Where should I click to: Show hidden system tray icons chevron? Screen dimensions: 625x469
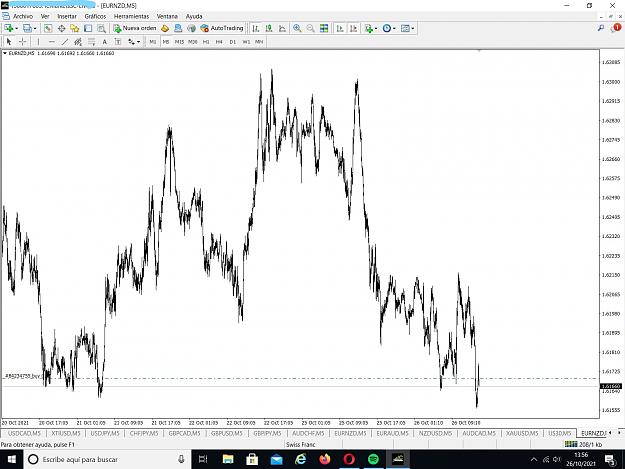click(534, 459)
